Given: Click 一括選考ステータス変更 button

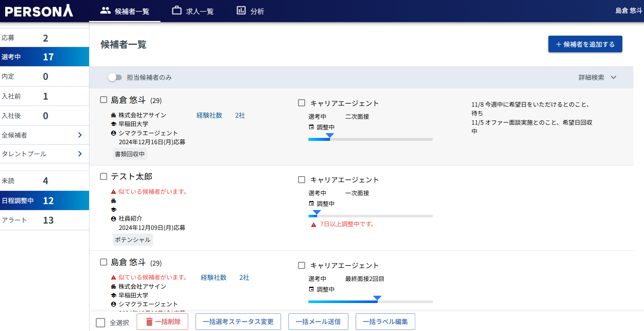Looking at the screenshot, I should pyautogui.click(x=238, y=322).
